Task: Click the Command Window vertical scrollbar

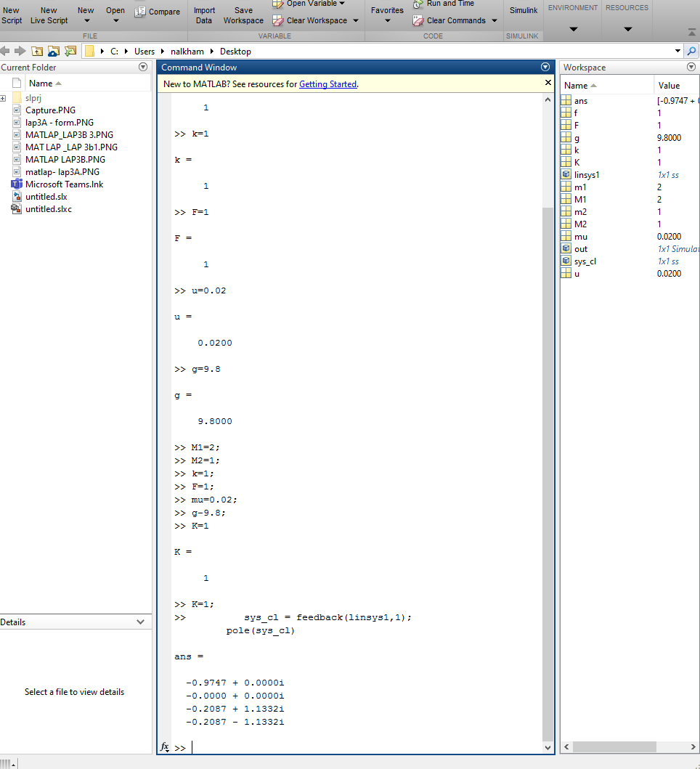Action: [548, 473]
